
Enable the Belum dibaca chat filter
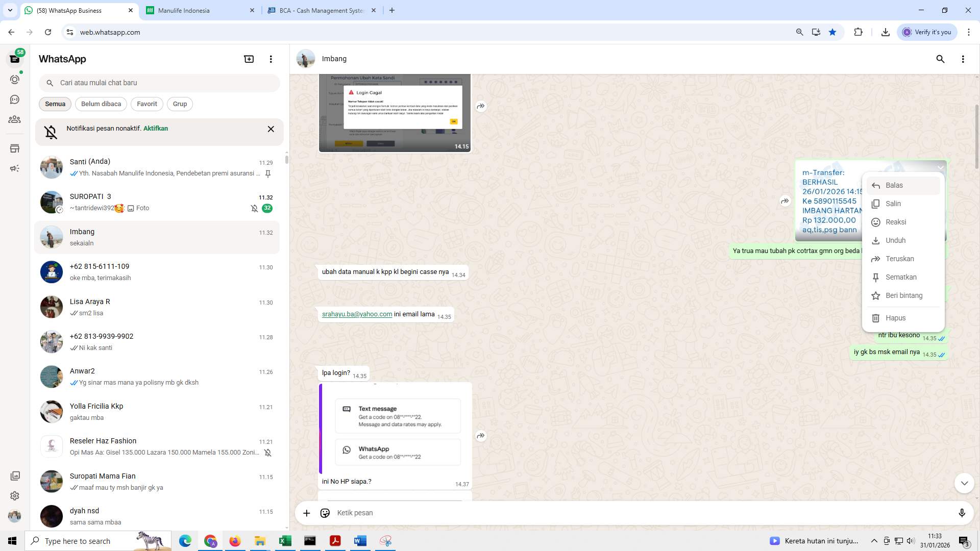(101, 104)
